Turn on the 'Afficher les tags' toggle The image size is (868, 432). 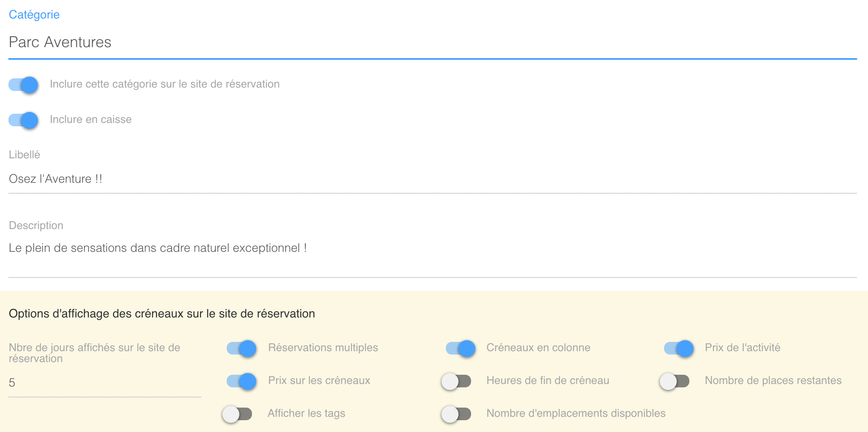coord(238,414)
